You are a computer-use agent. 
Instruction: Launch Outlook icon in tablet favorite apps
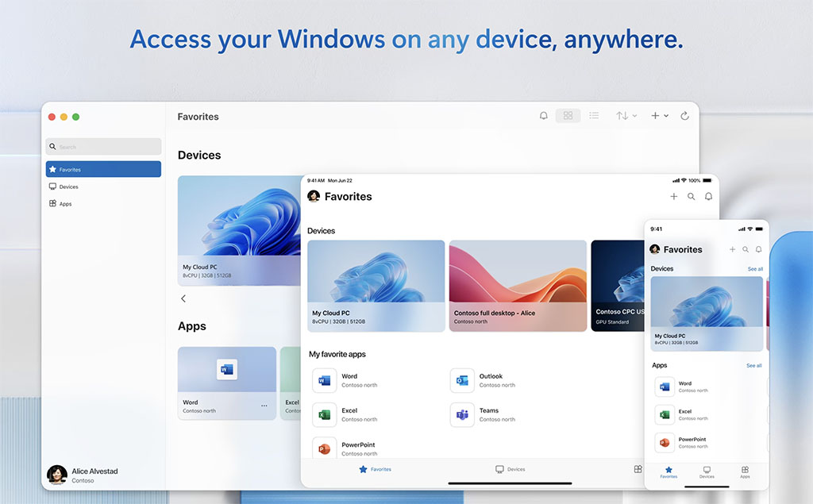coord(462,381)
